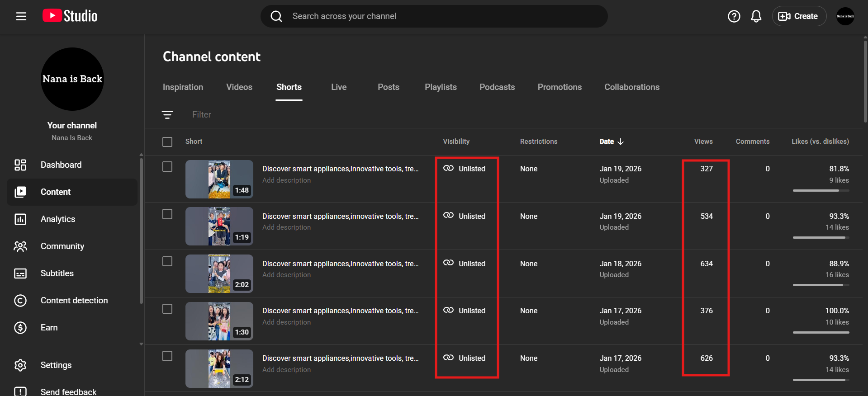Click the filter lines icon

(x=167, y=115)
